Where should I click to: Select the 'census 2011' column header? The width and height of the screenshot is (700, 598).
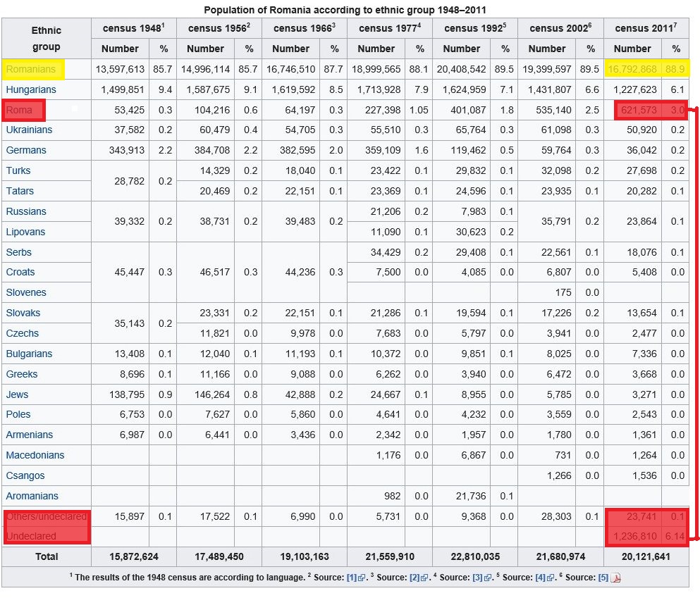[646, 28]
